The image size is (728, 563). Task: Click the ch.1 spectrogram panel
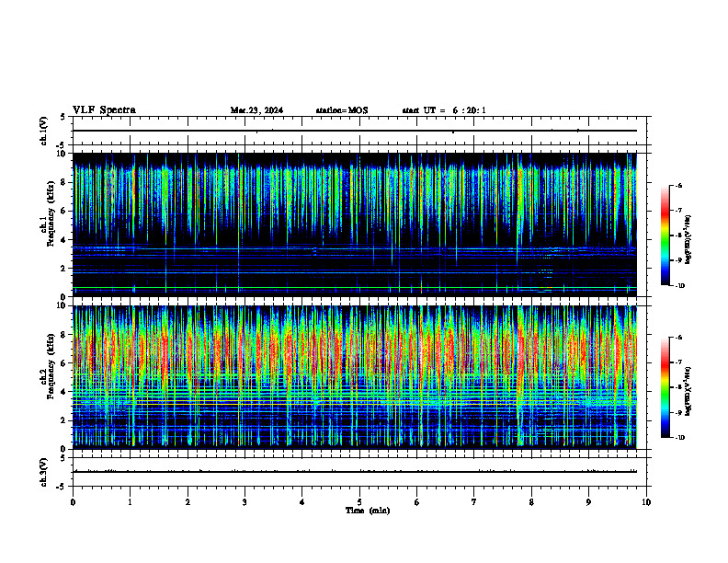(355, 224)
